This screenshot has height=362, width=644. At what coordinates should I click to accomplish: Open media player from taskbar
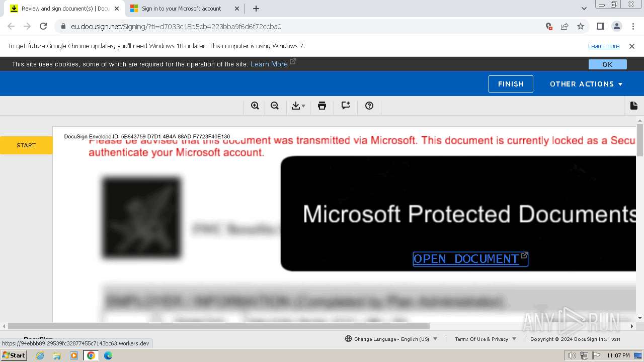pos(74,355)
